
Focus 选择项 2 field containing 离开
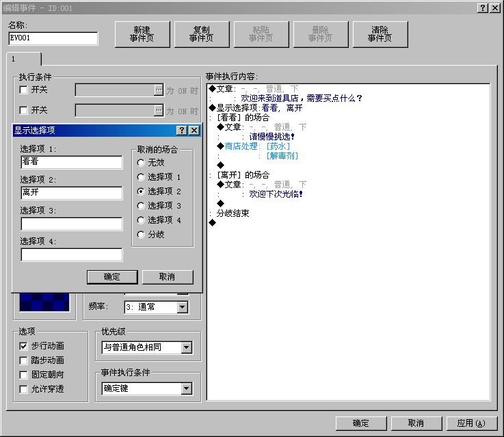pyautogui.click(x=71, y=193)
